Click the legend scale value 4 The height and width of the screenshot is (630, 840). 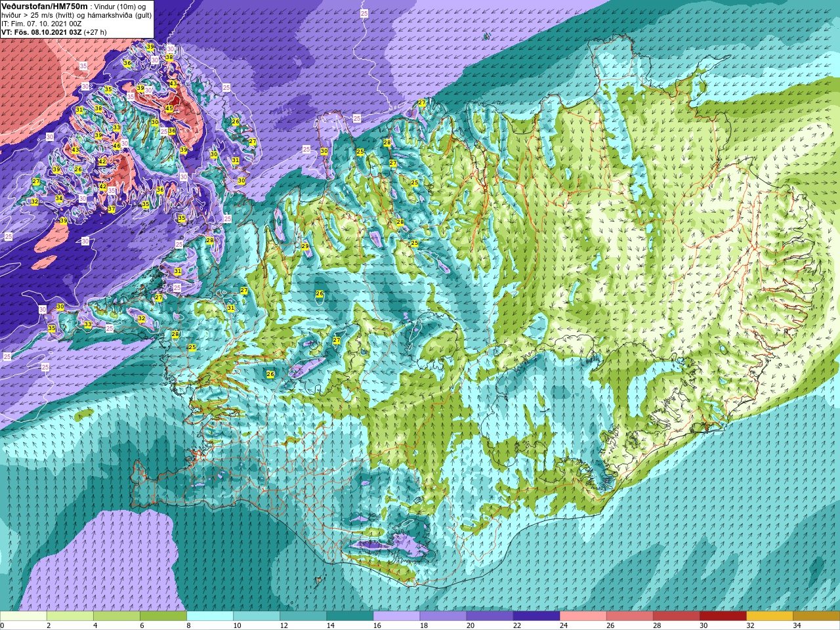click(95, 625)
